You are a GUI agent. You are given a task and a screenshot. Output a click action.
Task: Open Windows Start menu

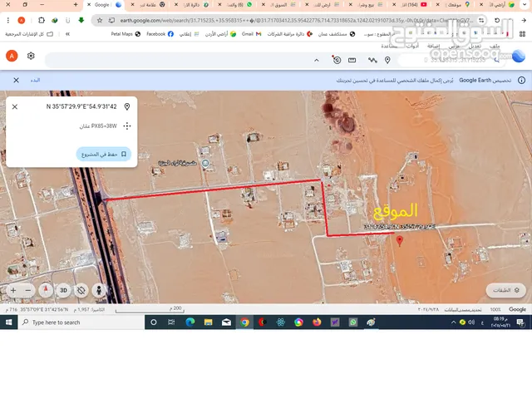9,323
